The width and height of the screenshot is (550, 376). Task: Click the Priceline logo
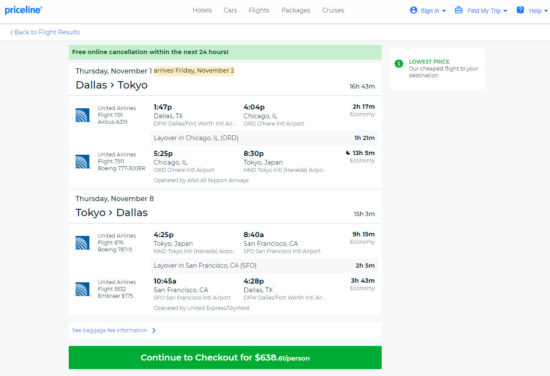(x=23, y=10)
